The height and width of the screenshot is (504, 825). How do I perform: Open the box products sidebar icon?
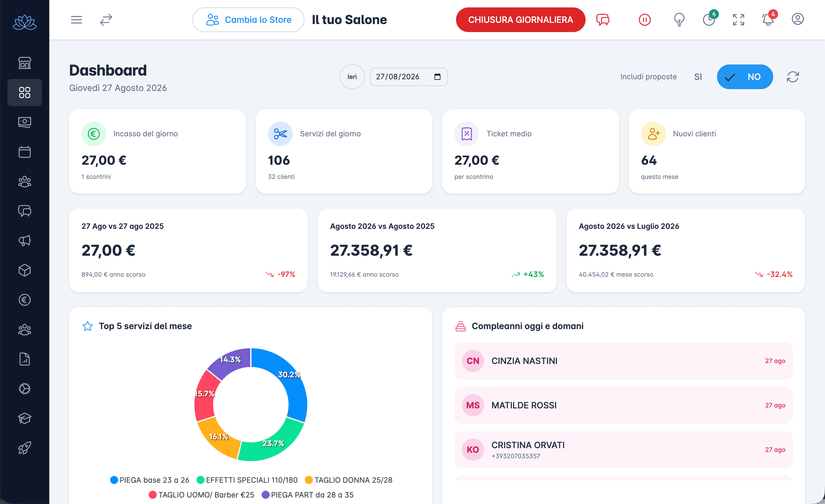(x=24, y=270)
